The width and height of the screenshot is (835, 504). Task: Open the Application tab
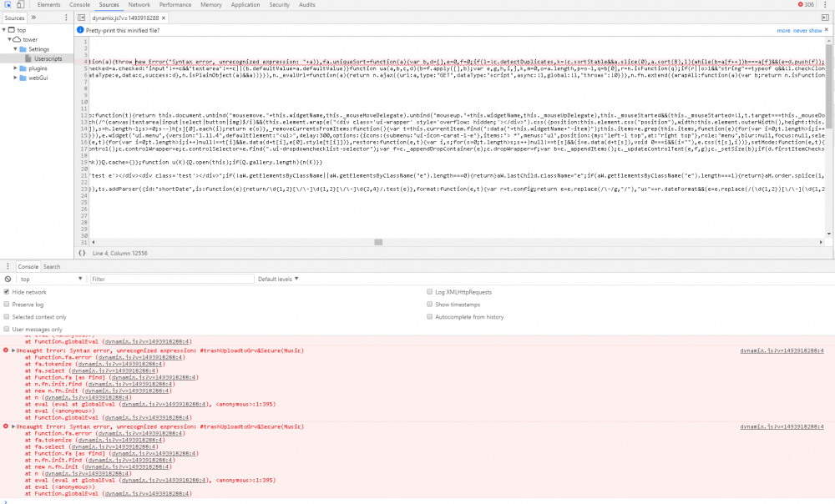[245, 5]
